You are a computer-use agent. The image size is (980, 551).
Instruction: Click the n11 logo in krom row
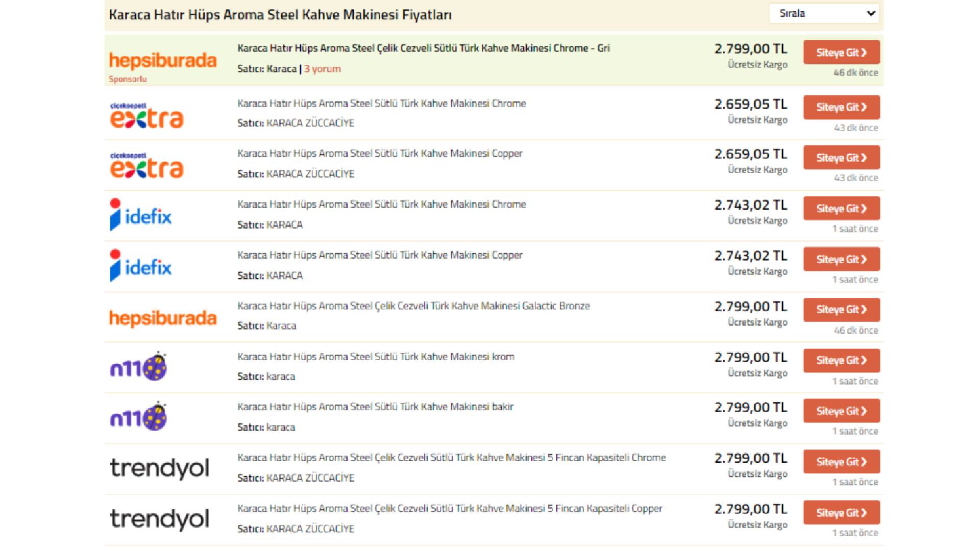click(138, 366)
